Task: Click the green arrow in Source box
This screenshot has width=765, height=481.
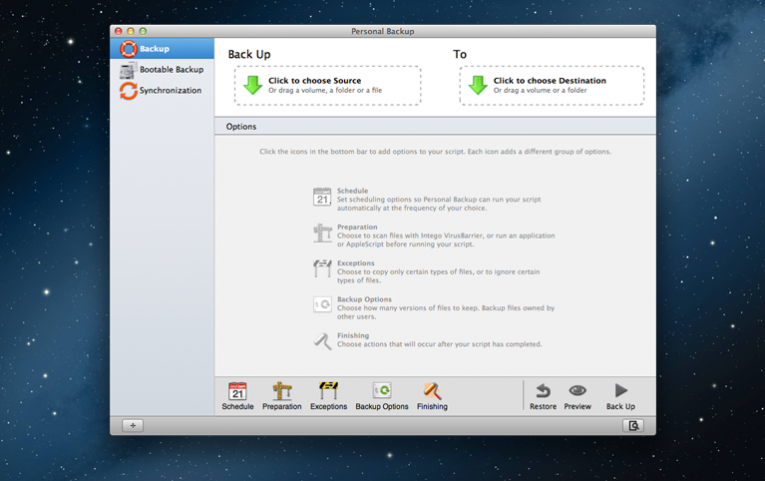Action: 253,85
